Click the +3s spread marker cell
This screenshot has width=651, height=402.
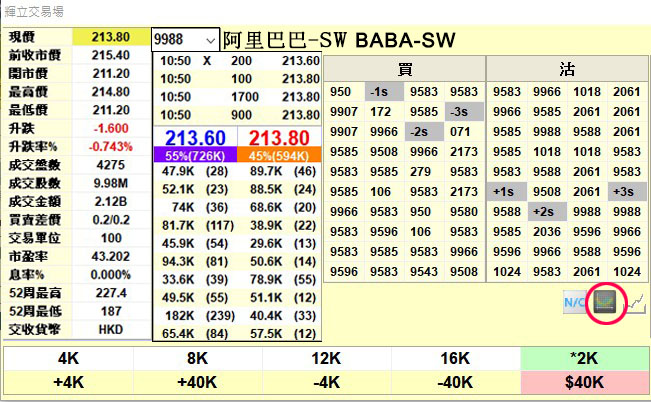tap(627, 191)
